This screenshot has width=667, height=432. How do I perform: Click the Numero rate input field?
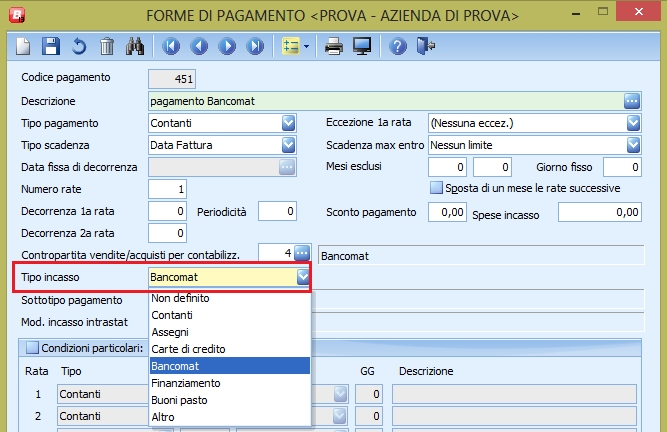click(167, 189)
